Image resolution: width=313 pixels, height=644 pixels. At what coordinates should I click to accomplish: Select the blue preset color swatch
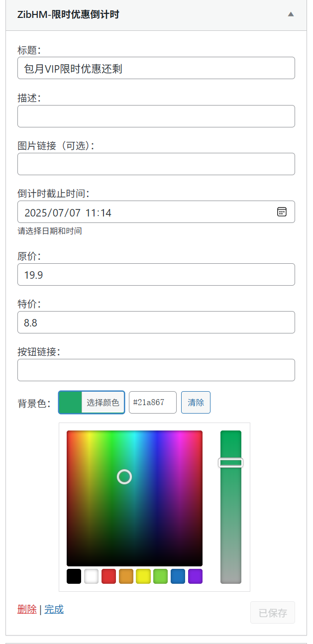[178, 576]
